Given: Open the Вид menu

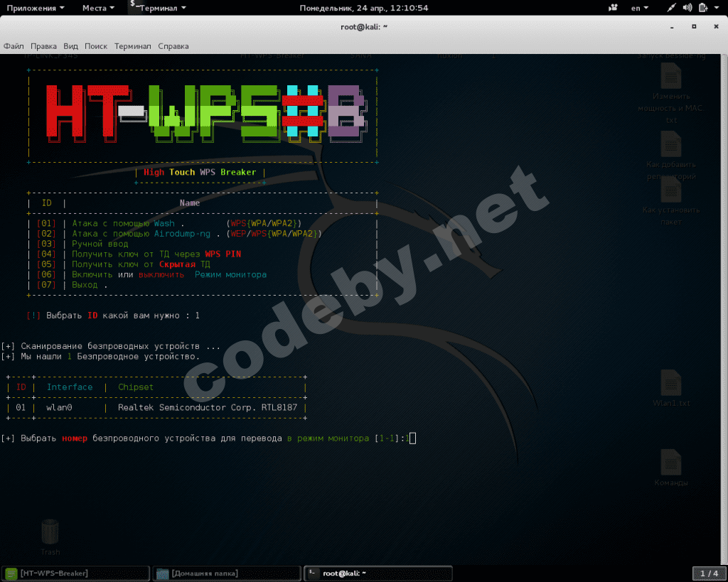Looking at the screenshot, I should pyautogui.click(x=70, y=46).
